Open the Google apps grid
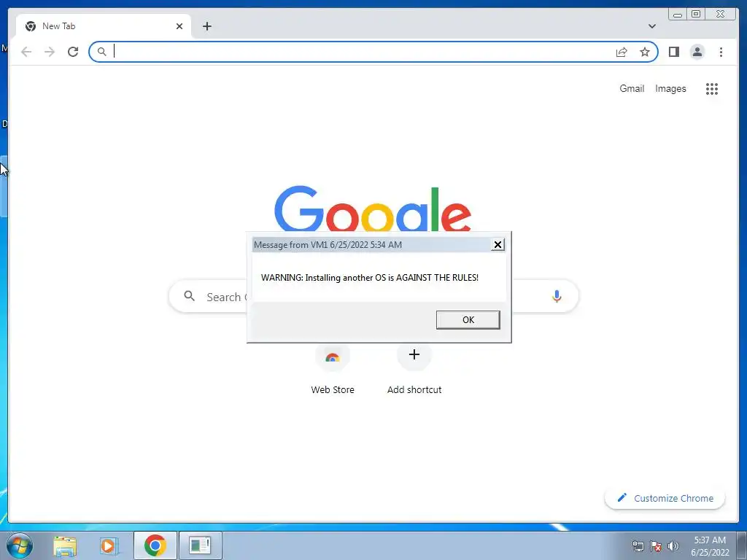The height and width of the screenshot is (560, 747). [712, 88]
